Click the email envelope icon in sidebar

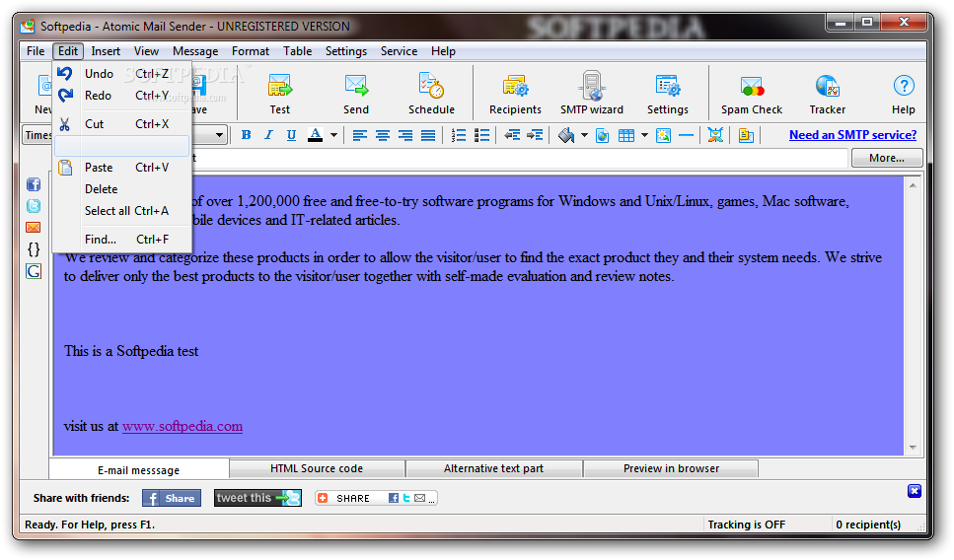pyautogui.click(x=34, y=228)
